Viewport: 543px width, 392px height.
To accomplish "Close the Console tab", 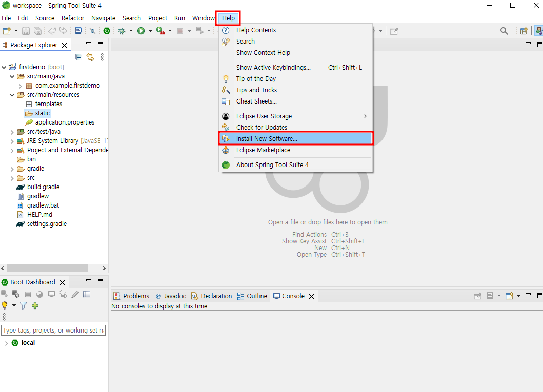I will pyautogui.click(x=311, y=297).
